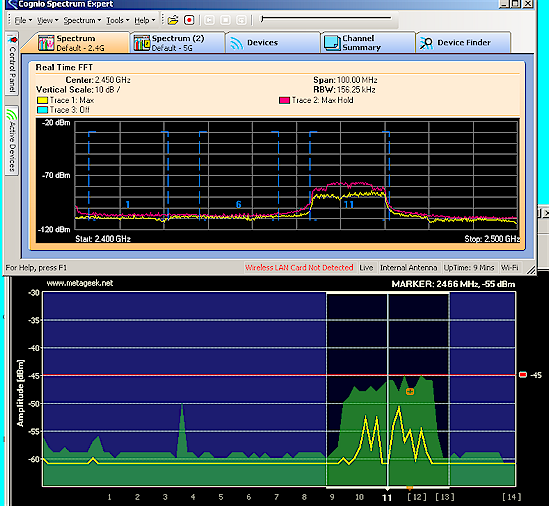Select channel 8 on the lower axis
The image size is (550, 507).
304,497
